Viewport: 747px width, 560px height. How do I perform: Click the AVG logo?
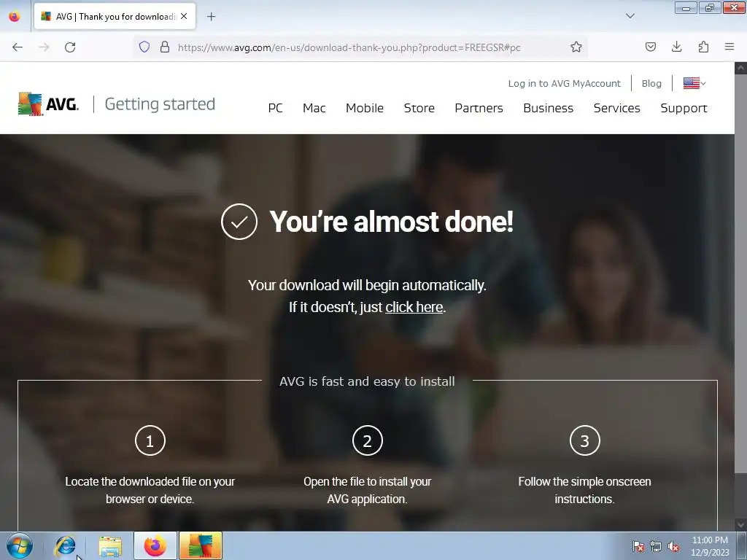48,104
